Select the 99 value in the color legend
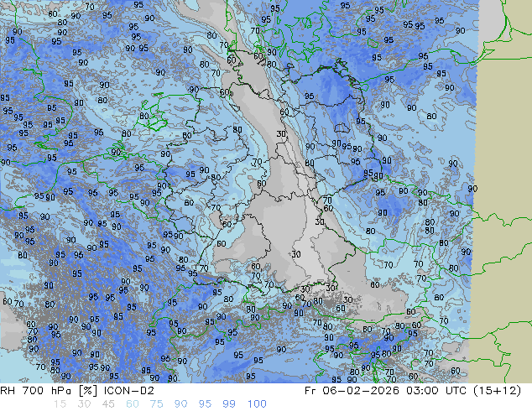 coord(229,404)
